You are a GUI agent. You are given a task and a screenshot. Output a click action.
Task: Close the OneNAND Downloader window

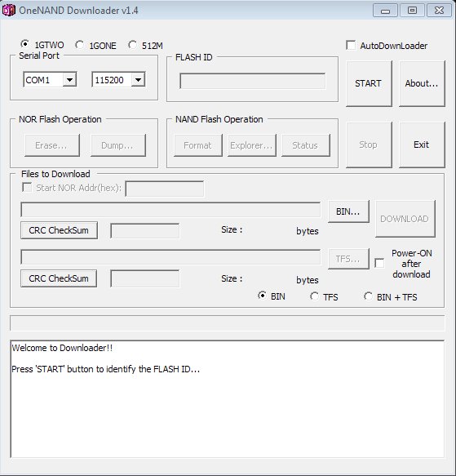[439, 11]
